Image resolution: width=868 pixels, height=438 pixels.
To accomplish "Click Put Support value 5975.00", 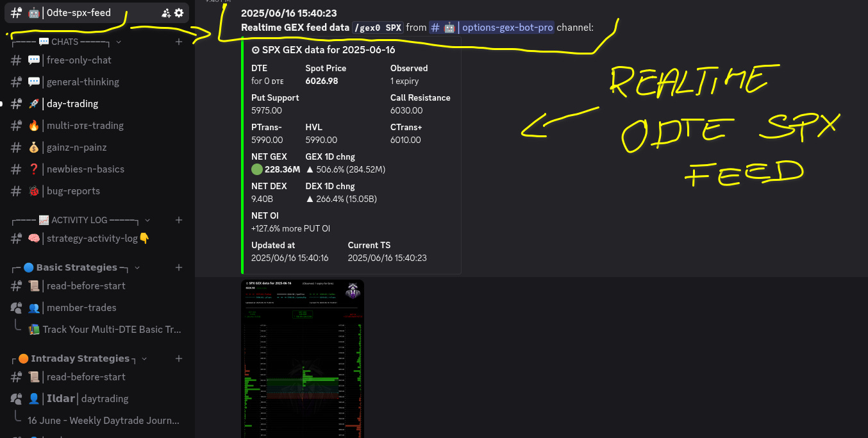I will (267, 110).
